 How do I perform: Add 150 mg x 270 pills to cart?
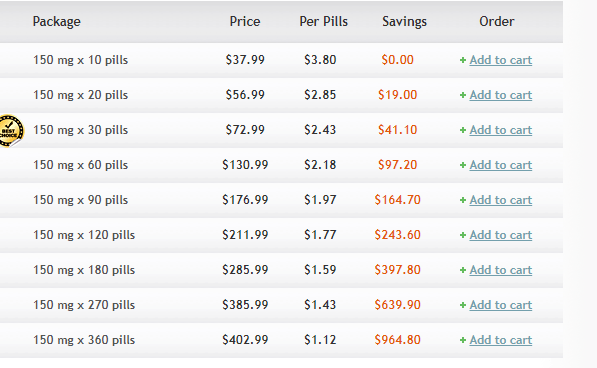pos(500,305)
